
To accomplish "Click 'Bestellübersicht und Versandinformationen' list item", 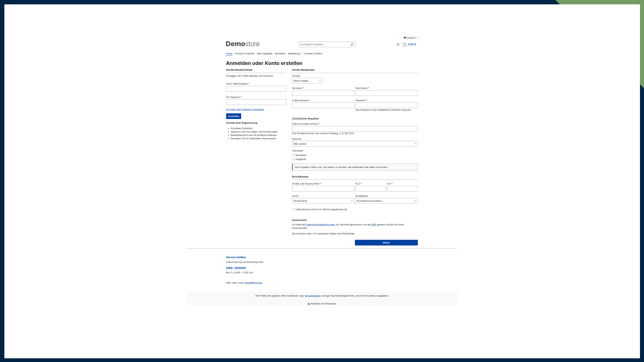I will tap(254, 135).
